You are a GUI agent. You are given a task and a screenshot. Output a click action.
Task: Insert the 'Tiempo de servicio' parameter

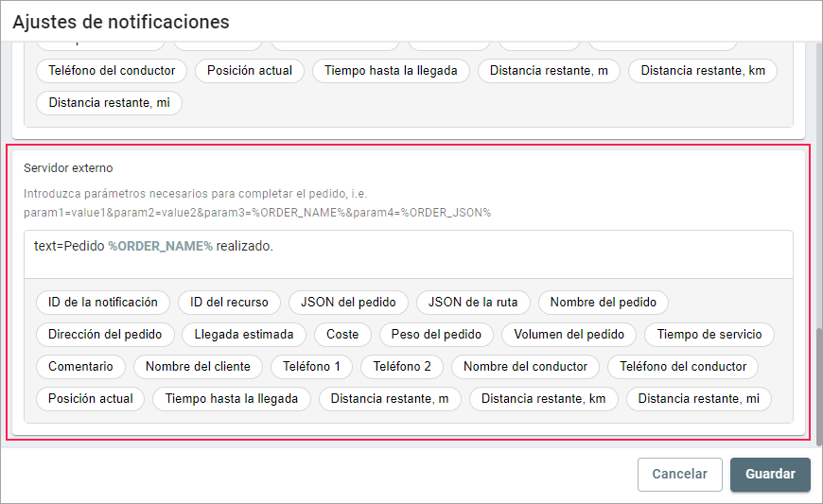click(x=709, y=334)
